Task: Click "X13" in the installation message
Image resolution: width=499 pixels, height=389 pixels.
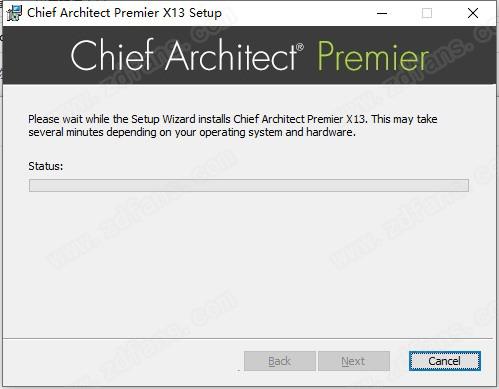Action: 357,119
